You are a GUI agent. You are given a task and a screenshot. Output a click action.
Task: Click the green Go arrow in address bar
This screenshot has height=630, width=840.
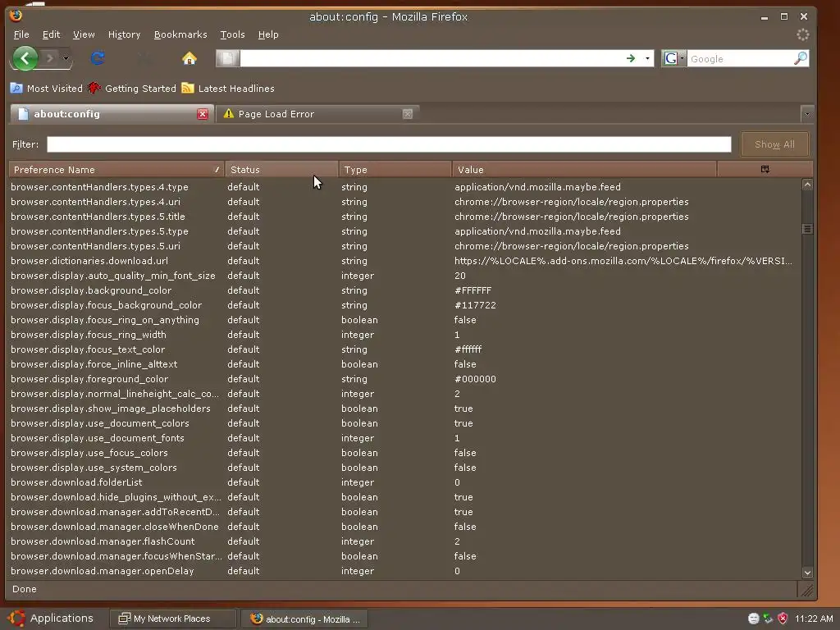coord(631,58)
